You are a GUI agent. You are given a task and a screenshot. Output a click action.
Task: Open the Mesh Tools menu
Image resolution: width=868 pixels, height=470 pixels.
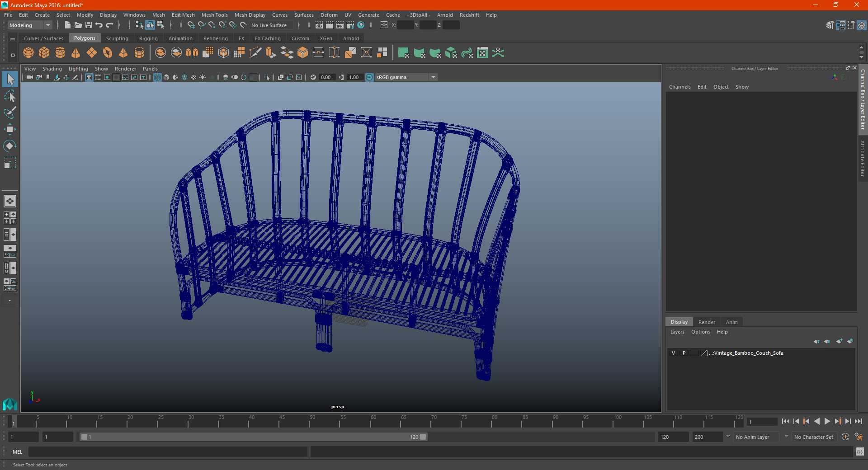(214, 15)
